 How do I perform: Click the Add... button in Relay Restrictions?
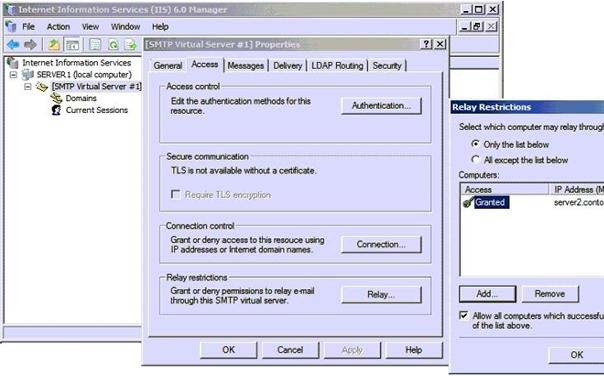487,294
